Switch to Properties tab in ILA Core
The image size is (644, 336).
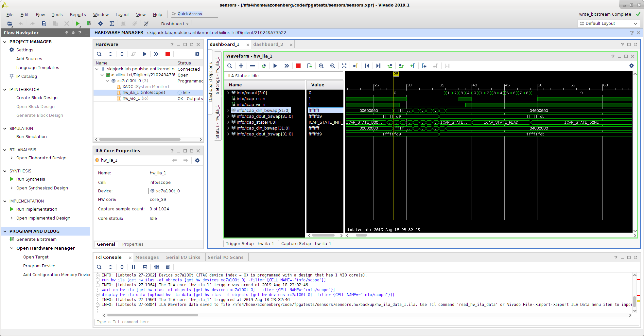133,244
